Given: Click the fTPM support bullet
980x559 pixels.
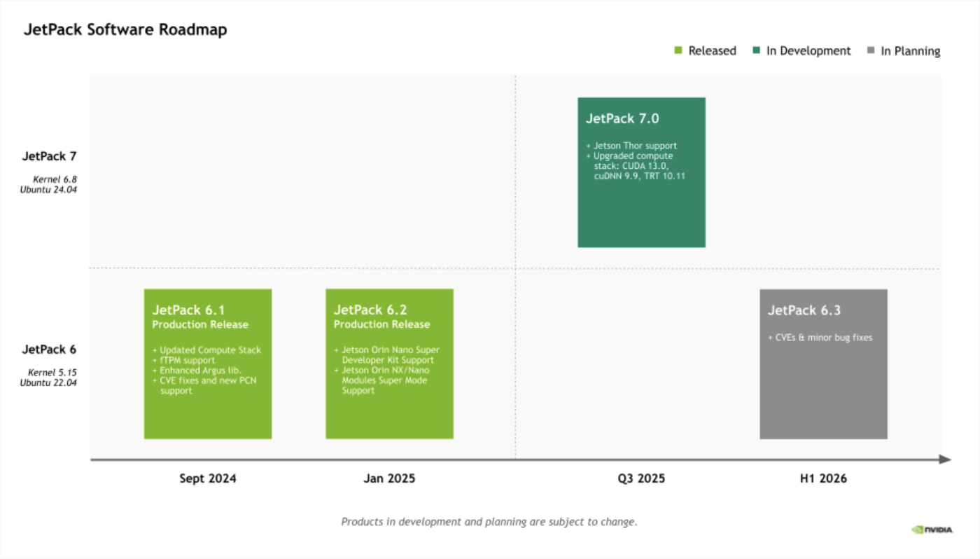Looking at the screenshot, I should (183, 360).
